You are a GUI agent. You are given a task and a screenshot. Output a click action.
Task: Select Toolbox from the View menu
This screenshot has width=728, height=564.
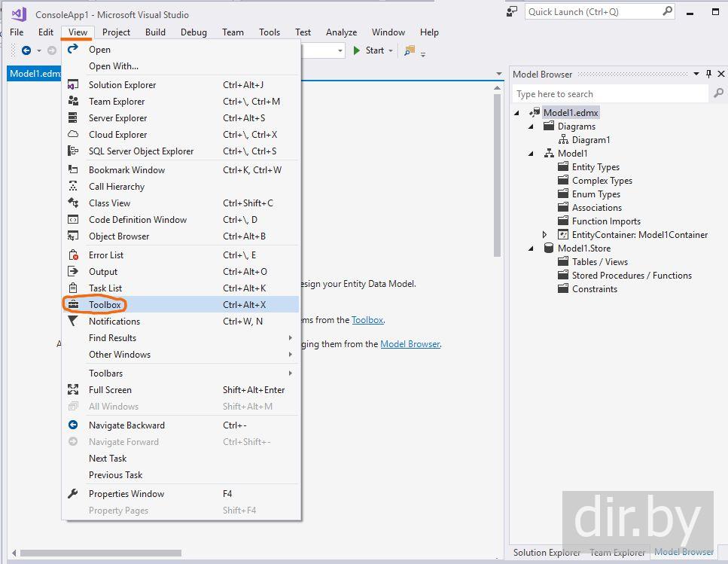105,305
